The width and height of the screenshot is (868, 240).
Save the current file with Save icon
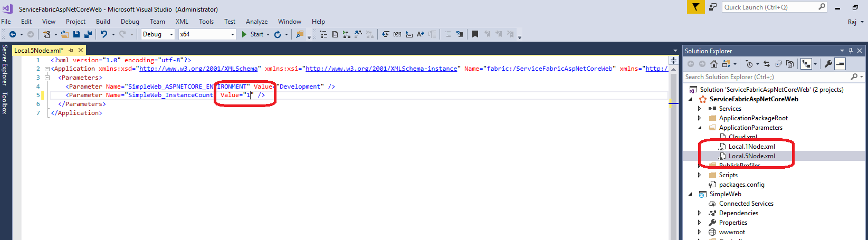[x=77, y=34]
